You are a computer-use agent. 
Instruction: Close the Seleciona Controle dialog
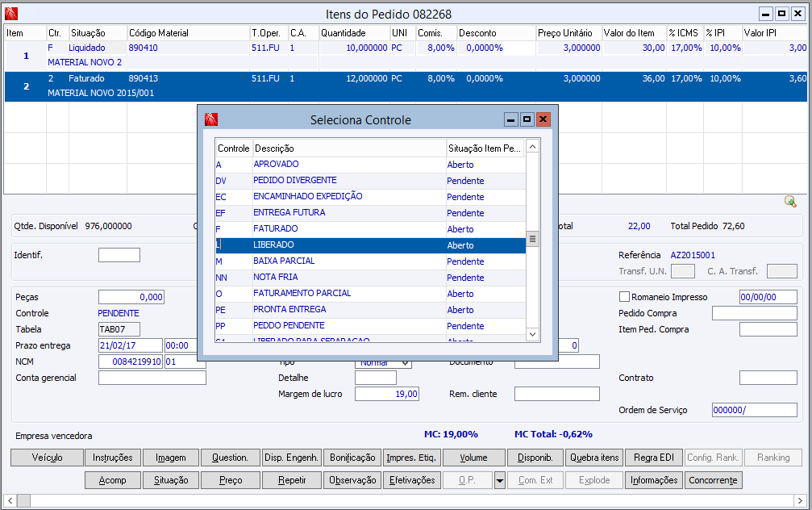point(543,119)
